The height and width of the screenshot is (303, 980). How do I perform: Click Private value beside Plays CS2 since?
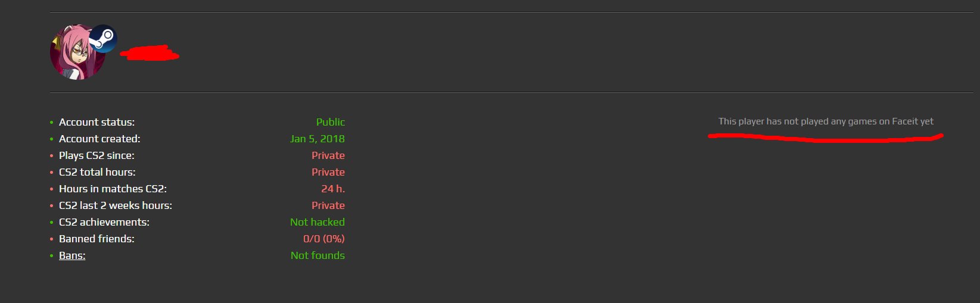click(328, 155)
